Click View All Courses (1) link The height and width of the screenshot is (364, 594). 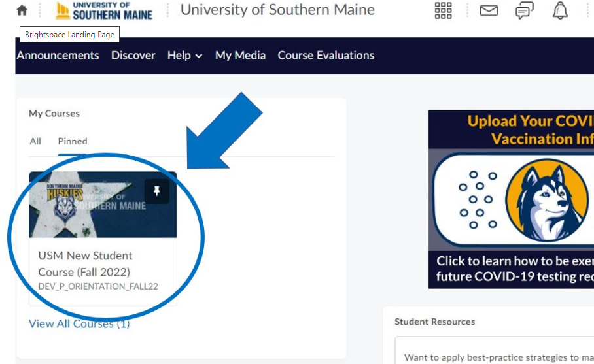[x=79, y=323]
